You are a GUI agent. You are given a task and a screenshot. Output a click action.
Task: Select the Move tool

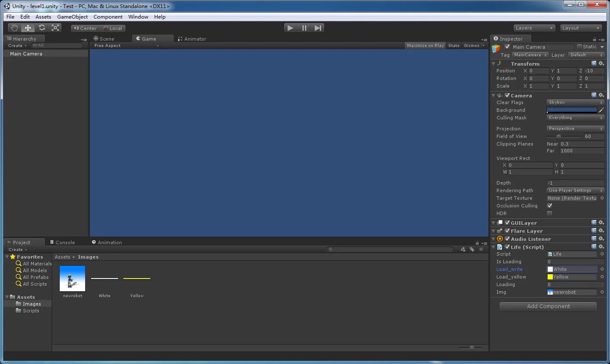coord(28,28)
